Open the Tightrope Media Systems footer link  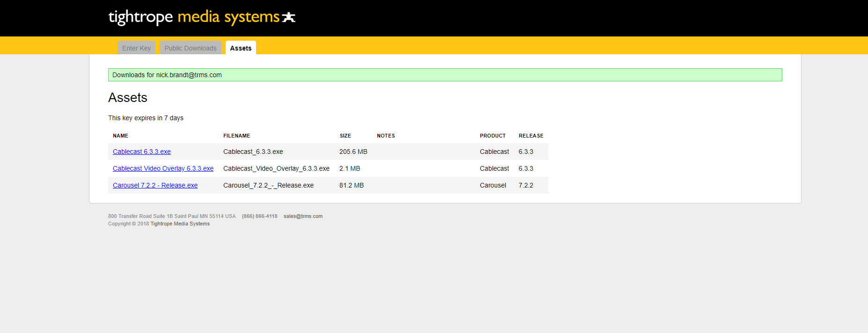[x=180, y=224]
